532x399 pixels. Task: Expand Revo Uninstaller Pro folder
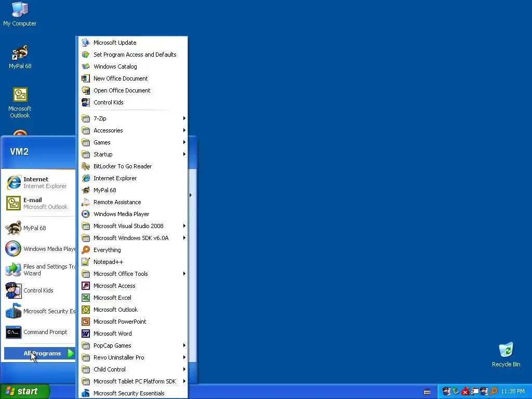(132, 357)
